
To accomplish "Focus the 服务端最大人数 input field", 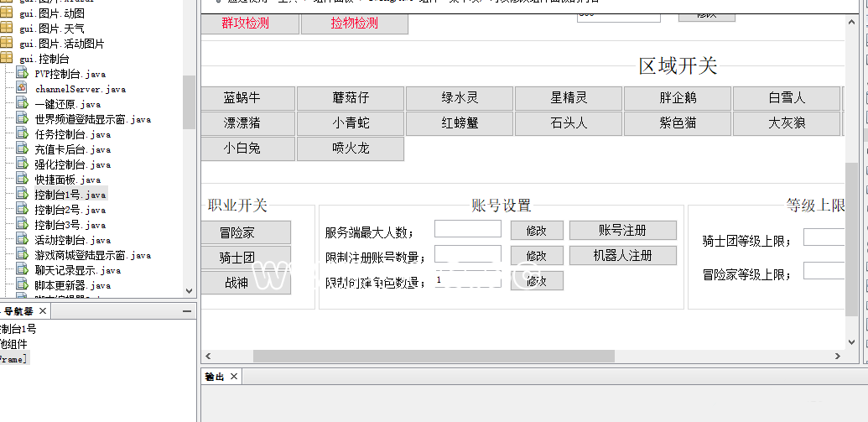I will (467, 229).
